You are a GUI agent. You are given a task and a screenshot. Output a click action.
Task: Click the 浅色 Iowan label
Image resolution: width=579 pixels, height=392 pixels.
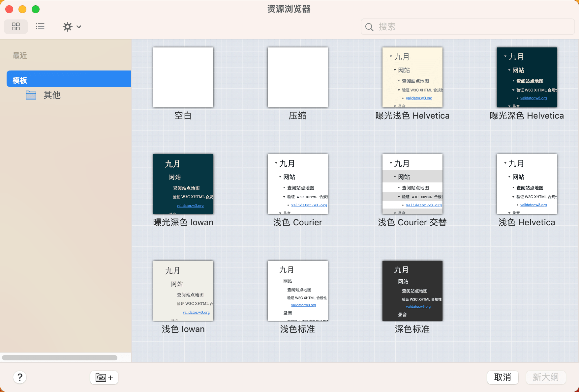pyautogui.click(x=183, y=329)
